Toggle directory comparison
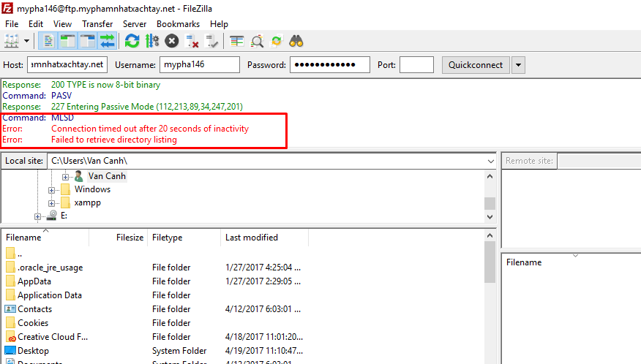The height and width of the screenshot is (364, 641). pos(257,41)
